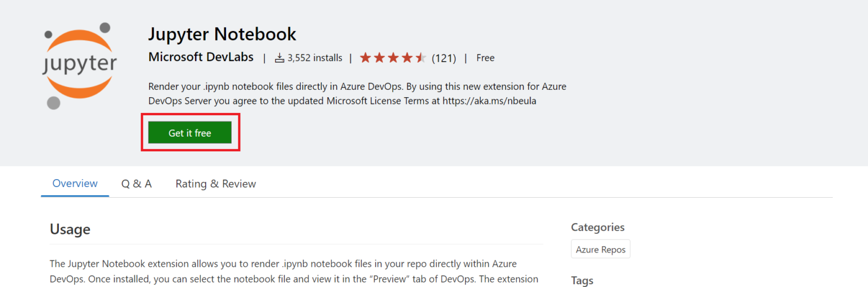Open the Microsoft DevLabs publisher link
The image size is (868, 287).
[x=201, y=58]
